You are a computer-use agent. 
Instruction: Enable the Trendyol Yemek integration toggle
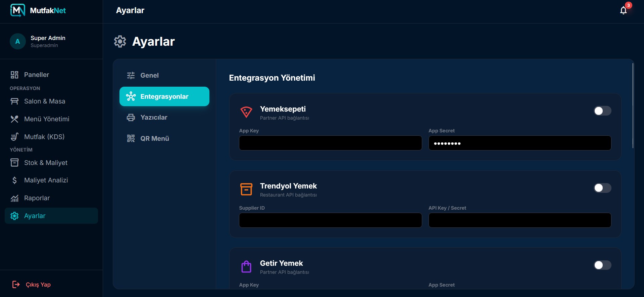602,188
